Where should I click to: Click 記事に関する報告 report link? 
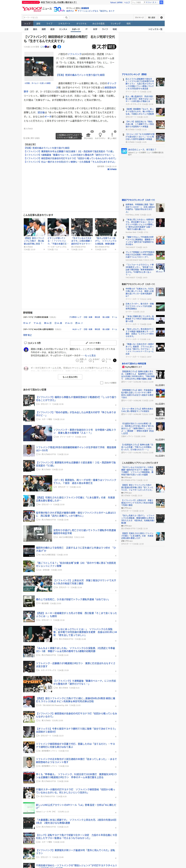[x=31, y=138]
